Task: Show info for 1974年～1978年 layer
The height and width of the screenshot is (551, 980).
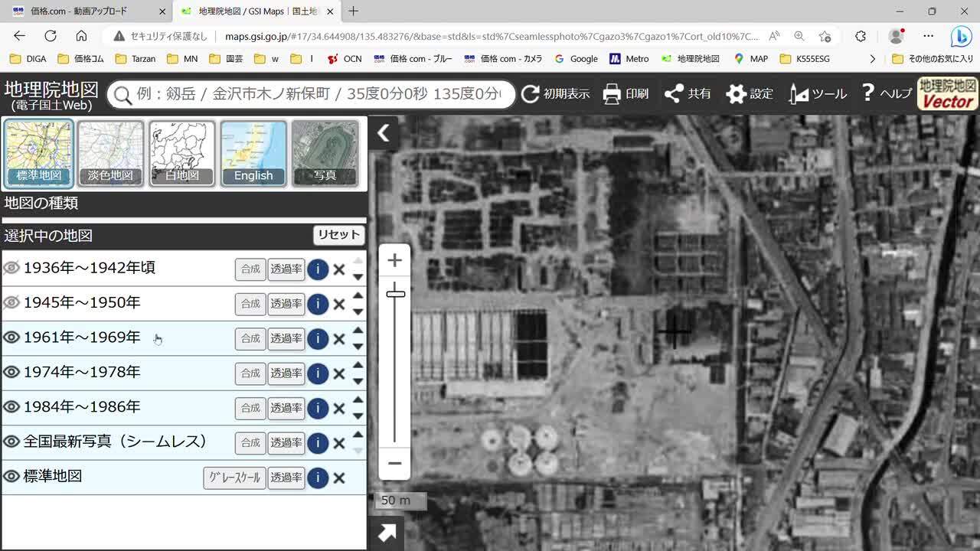Action: (318, 373)
